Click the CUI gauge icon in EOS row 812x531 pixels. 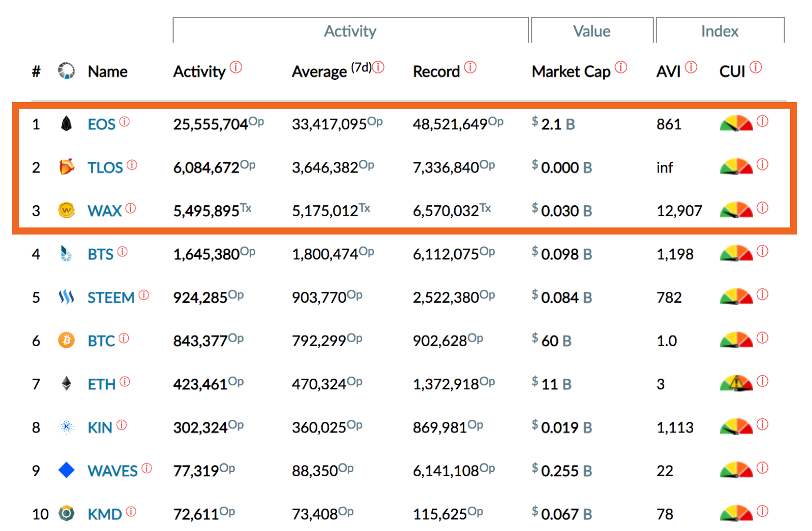coord(736,123)
